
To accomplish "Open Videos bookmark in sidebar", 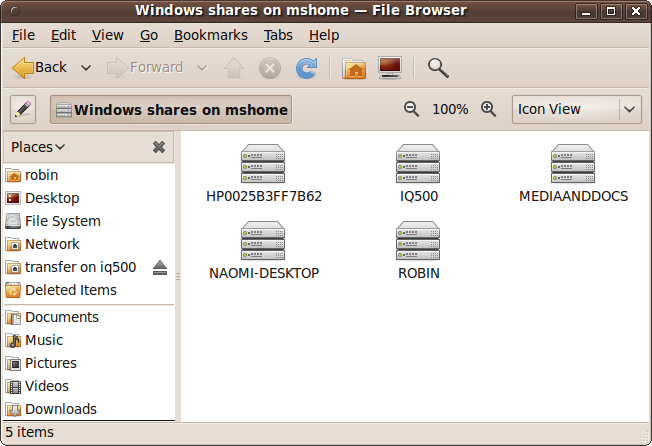I will click(89, 386).
